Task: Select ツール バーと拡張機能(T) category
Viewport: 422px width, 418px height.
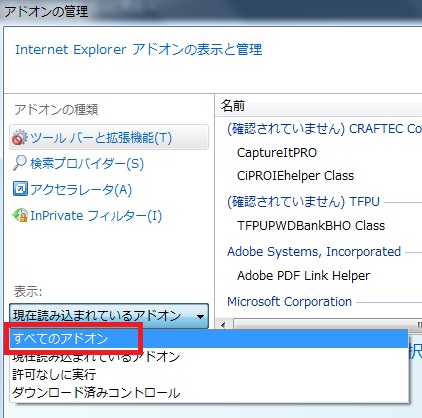Action: click(109, 137)
